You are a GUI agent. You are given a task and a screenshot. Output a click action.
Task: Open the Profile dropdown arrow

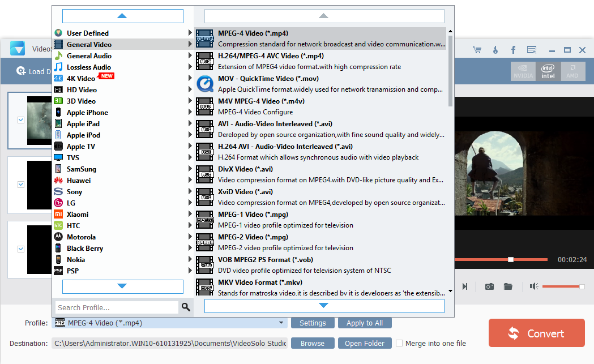point(281,323)
